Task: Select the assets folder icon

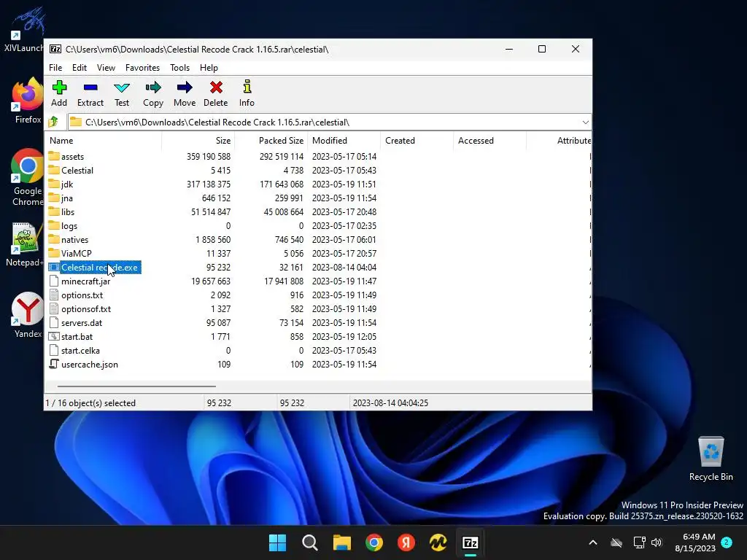Action: click(54, 156)
